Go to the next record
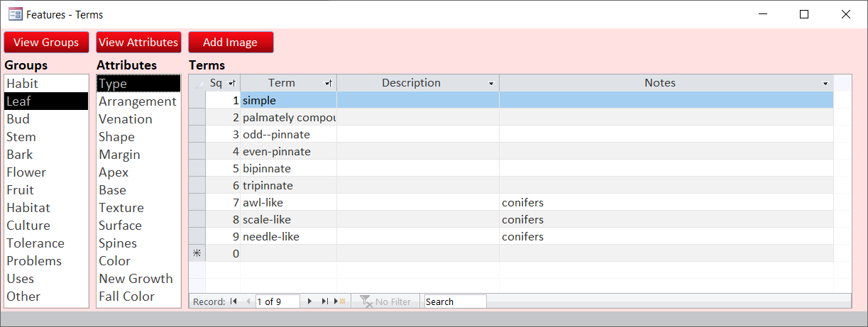This screenshot has height=327, width=868. point(309,301)
